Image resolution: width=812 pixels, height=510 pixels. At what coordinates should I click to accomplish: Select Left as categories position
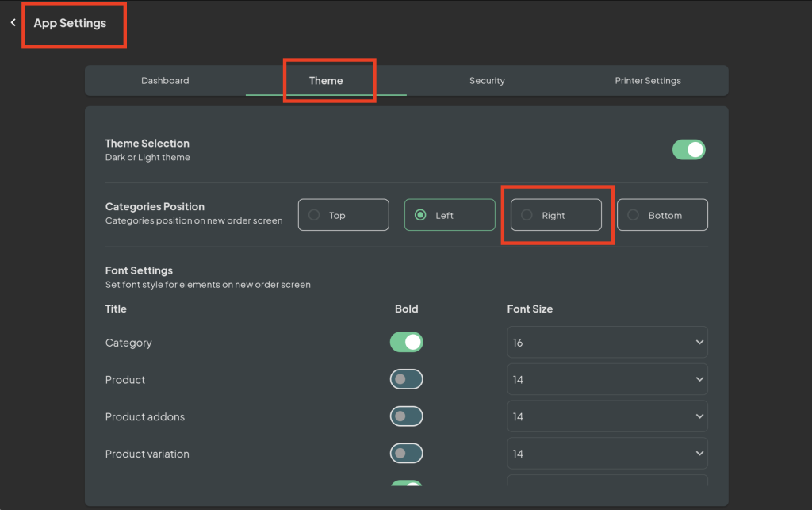coord(450,214)
